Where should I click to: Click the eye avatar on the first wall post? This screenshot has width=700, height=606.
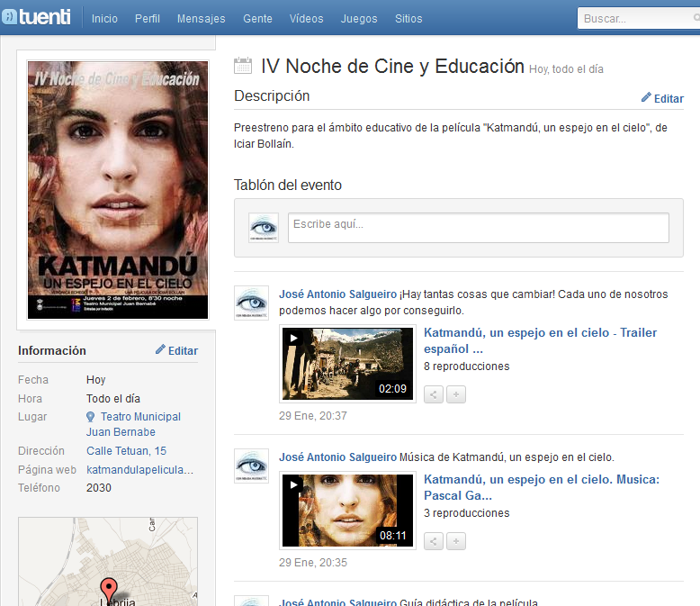(x=251, y=303)
